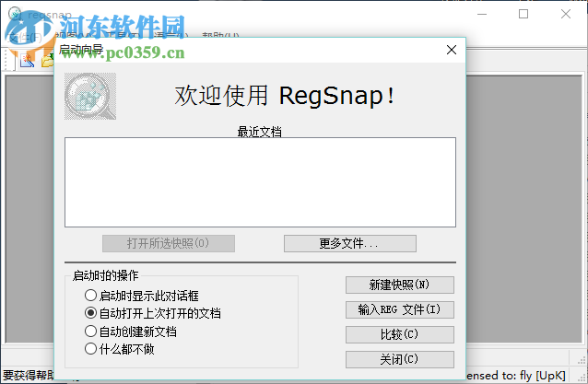This screenshot has width=588, height=384.
Task: Click the open folder toolbar icon
Action: (x=48, y=60)
